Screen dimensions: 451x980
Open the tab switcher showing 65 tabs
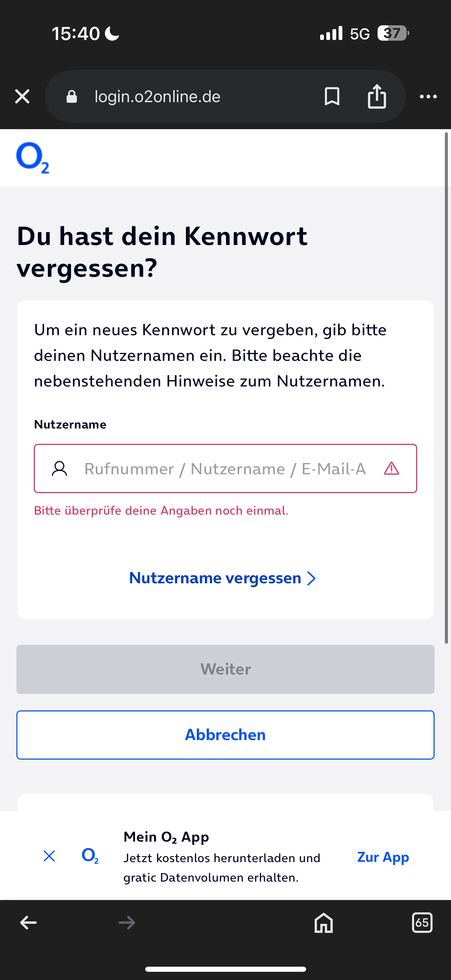click(x=422, y=922)
